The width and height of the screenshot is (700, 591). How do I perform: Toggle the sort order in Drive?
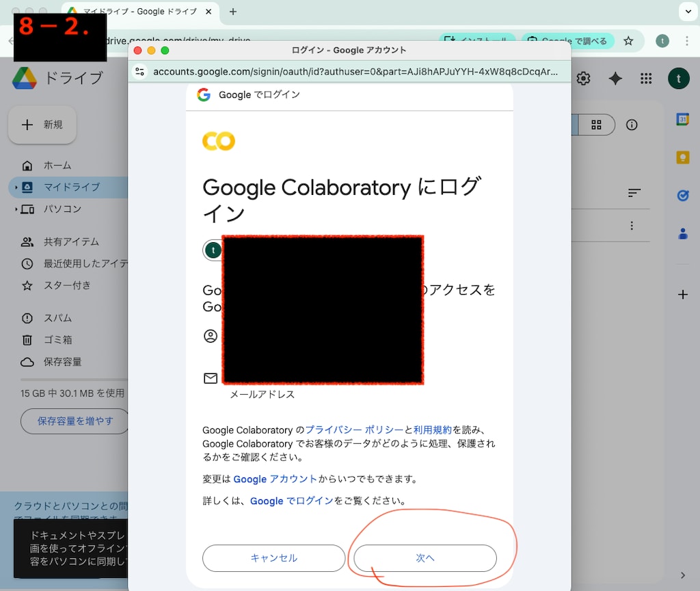(x=634, y=194)
